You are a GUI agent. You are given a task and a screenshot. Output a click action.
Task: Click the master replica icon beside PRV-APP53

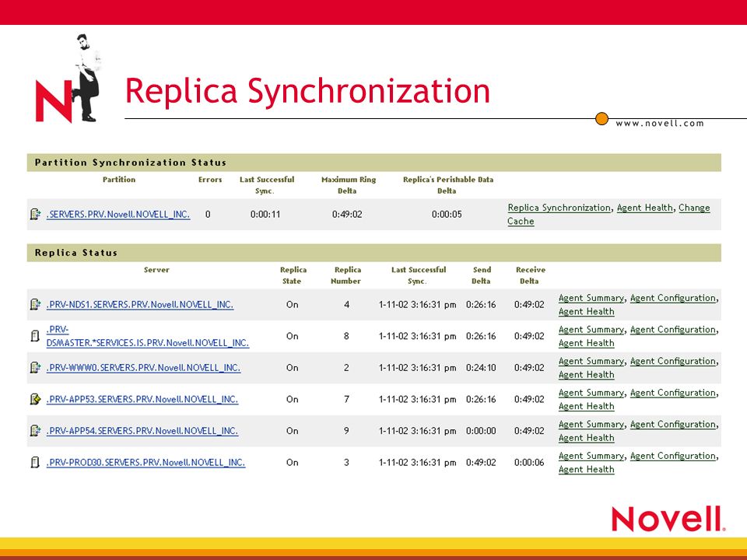(35, 399)
